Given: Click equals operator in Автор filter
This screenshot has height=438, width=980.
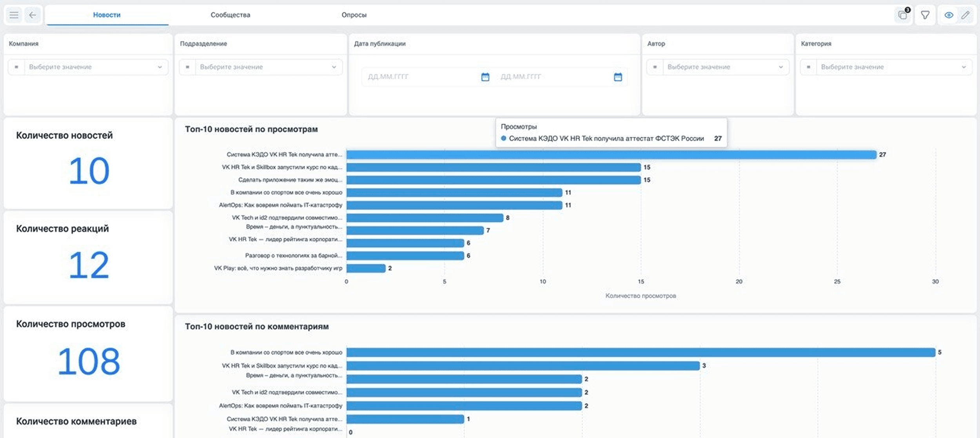Looking at the screenshot, I should click(655, 67).
